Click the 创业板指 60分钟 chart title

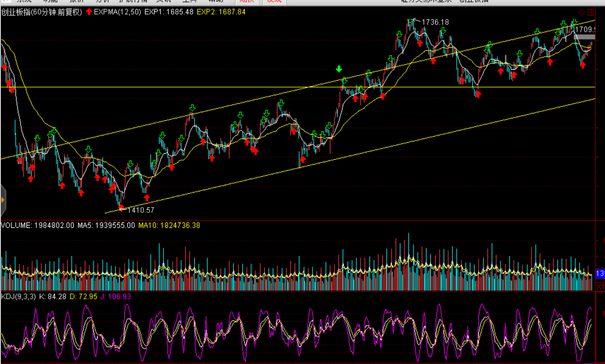[41, 12]
